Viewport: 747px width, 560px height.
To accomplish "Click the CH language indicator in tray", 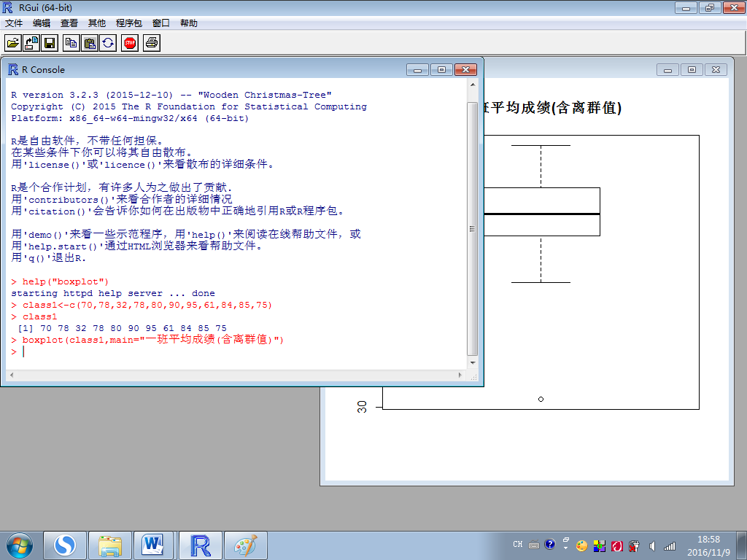I will pos(518,544).
